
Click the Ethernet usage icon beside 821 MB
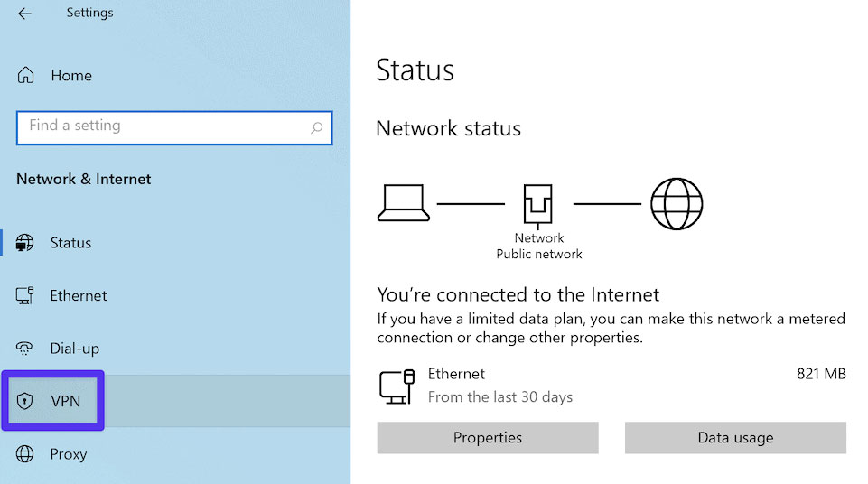(x=397, y=386)
